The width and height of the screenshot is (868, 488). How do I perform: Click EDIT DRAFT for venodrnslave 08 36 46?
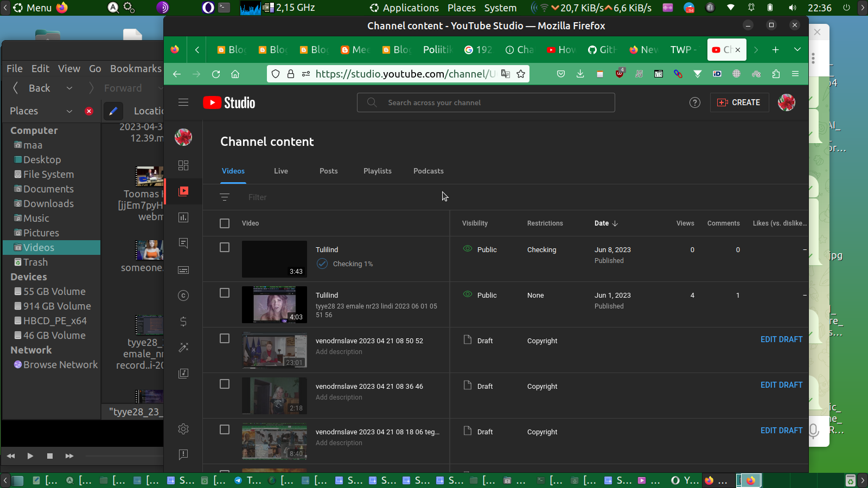pyautogui.click(x=781, y=385)
